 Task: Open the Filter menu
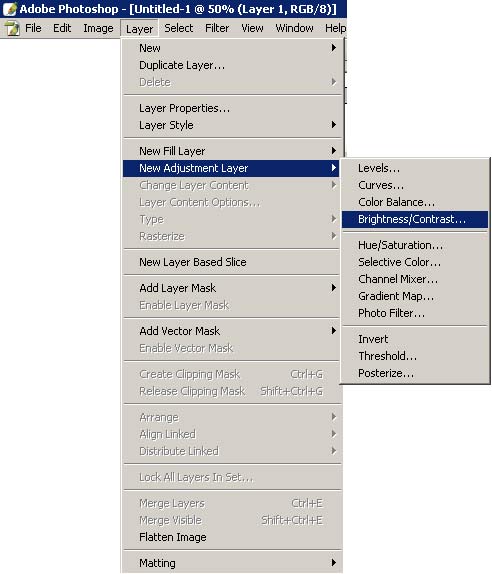coord(217,28)
